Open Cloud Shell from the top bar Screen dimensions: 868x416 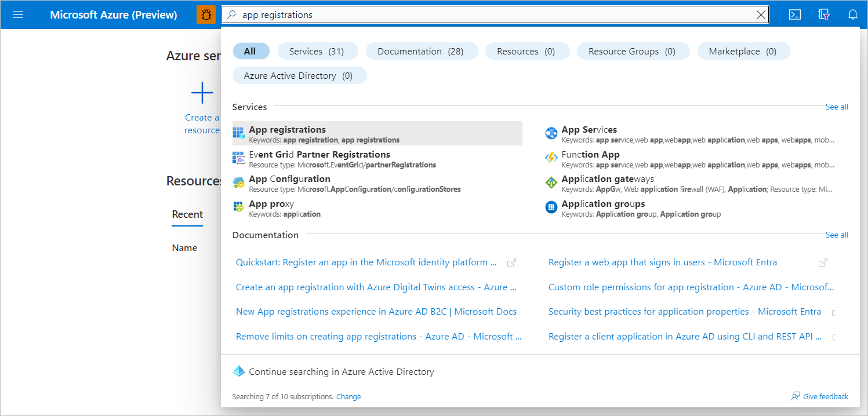(x=795, y=14)
